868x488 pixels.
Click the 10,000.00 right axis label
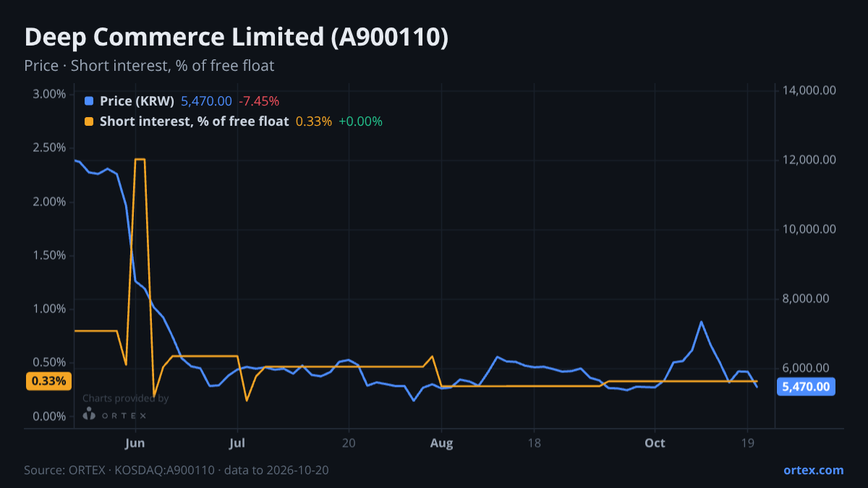[809, 229]
